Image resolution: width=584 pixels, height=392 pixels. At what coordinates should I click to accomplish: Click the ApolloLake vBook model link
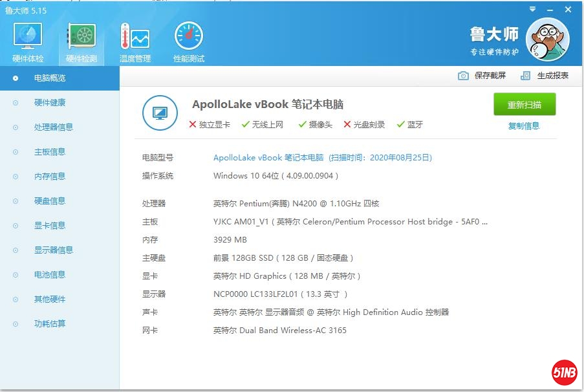pos(268,158)
